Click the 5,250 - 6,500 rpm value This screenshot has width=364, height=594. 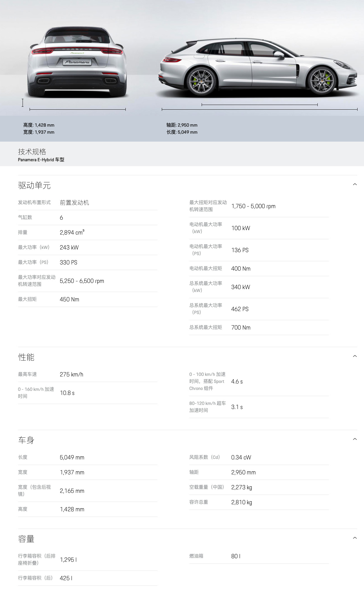point(82,281)
